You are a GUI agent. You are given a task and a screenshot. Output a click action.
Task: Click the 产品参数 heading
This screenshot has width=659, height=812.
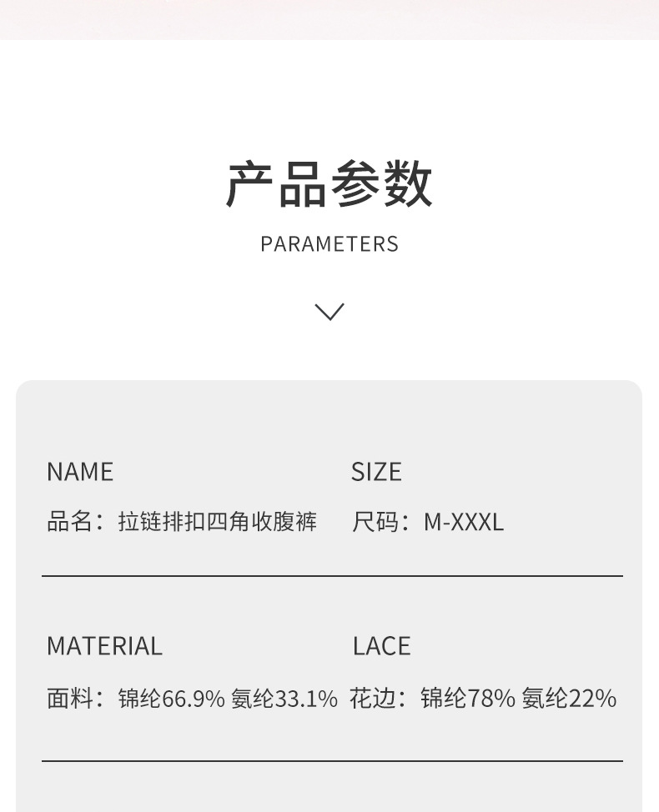point(329,184)
